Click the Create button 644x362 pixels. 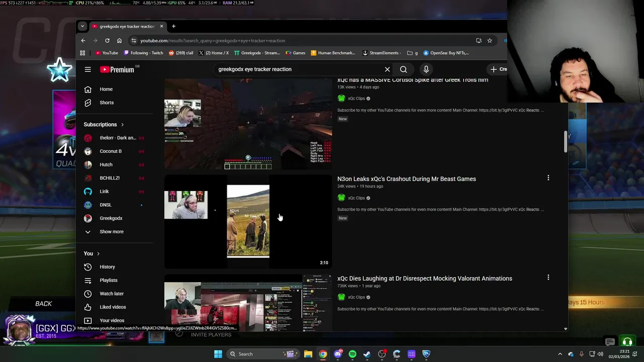click(499, 69)
